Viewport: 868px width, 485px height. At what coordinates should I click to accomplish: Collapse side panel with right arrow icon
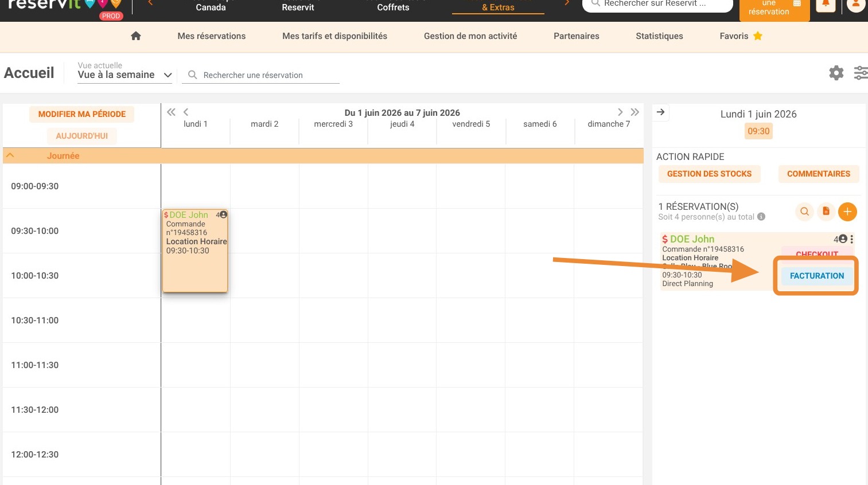coord(661,112)
